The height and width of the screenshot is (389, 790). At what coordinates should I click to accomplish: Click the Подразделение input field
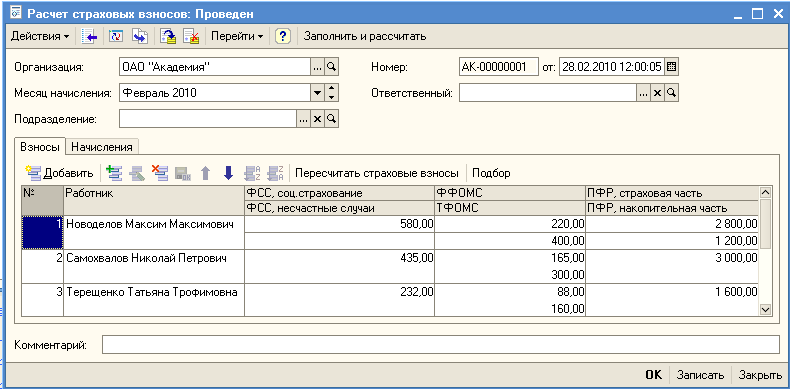tap(208, 119)
